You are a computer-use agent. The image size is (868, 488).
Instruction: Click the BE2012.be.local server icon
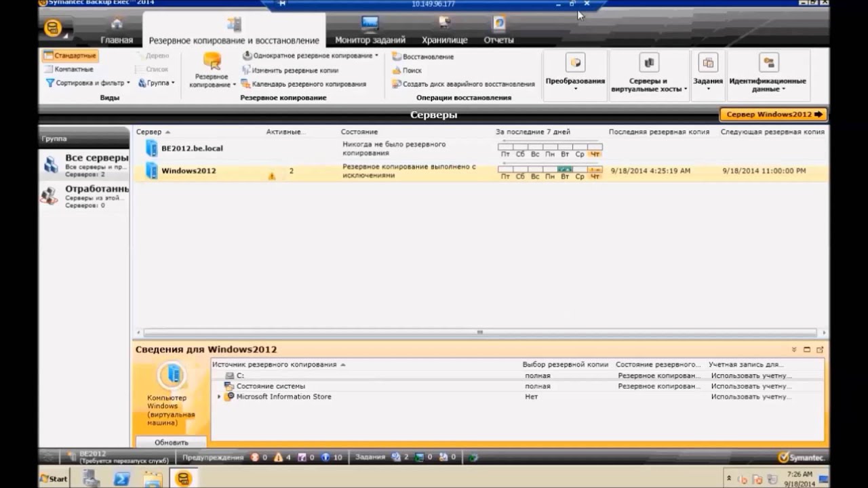coord(152,148)
